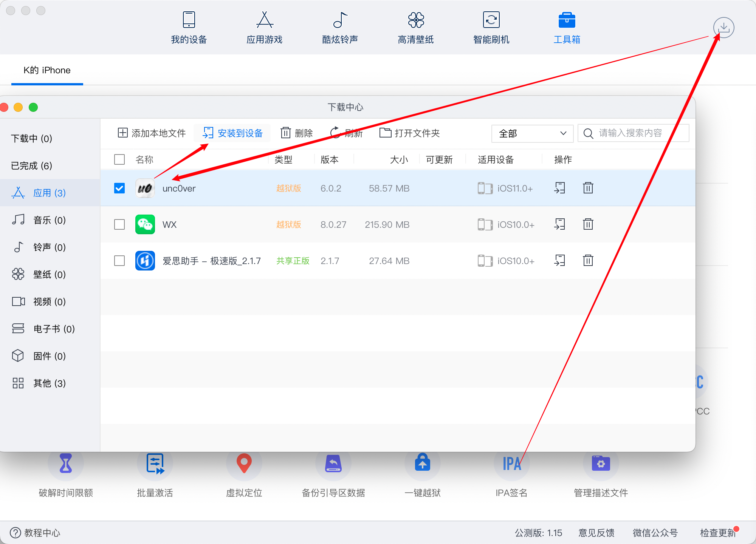This screenshot has height=544, width=756.
Task: Select 其他 (3) category
Action: coord(50,383)
